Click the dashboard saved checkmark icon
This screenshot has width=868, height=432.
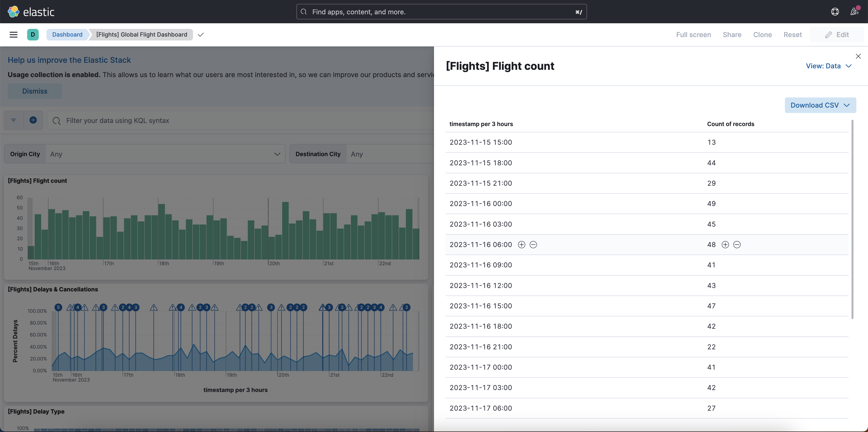pos(201,35)
